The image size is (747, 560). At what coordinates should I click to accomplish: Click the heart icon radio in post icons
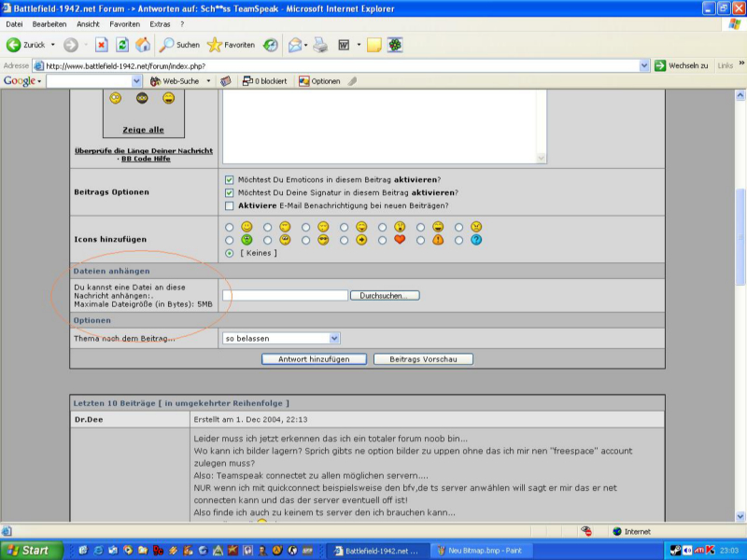[x=383, y=240]
